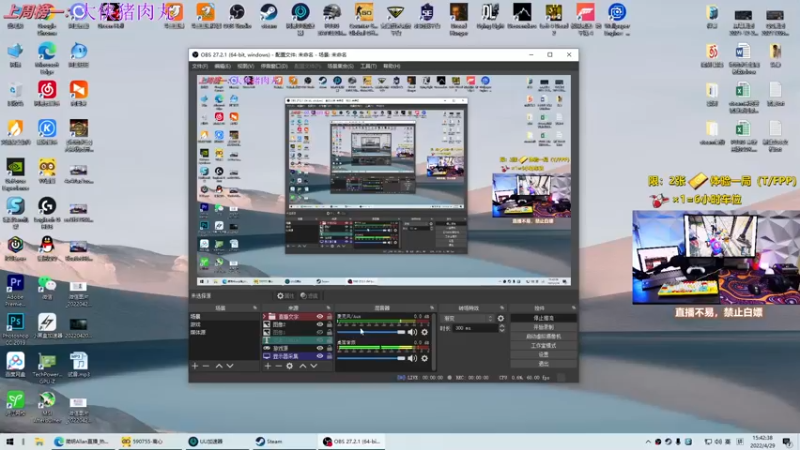Click 开始录制 start recording button
This screenshot has height=450, width=800.
543,327
